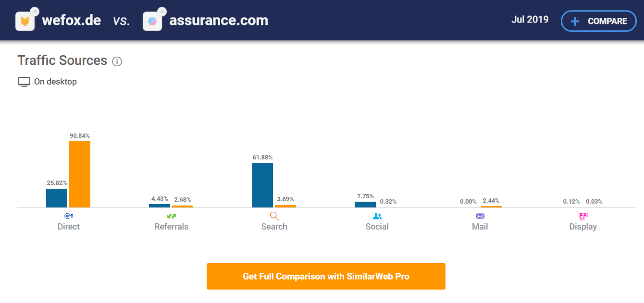
Task: Click the wefox.de domain name text
Action: coord(72,21)
